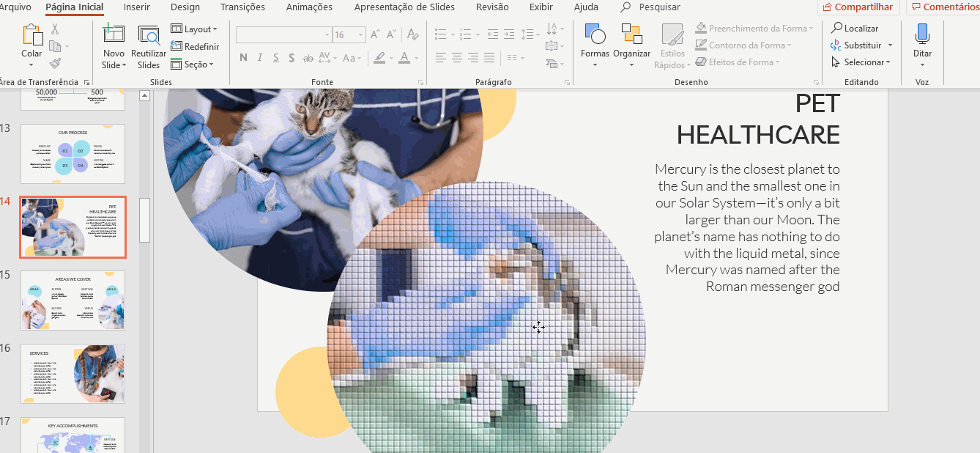Decrease font size with the smaller A
This screenshot has height=453, width=980.
click(x=393, y=34)
